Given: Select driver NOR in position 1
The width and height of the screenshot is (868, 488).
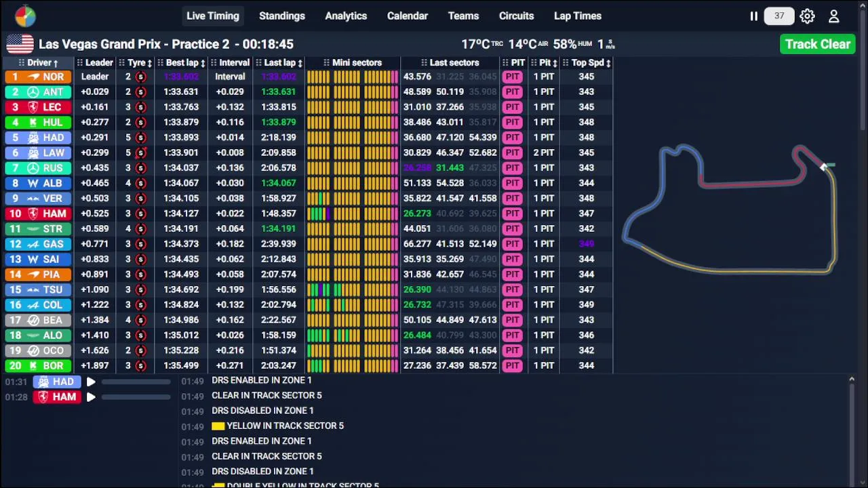Looking at the screenshot, I should [39, 77].
